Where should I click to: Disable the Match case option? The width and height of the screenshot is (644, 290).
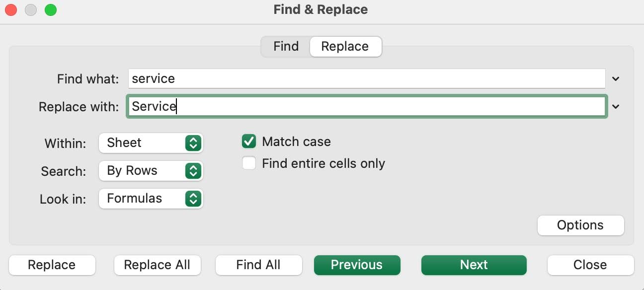[248, 142]
